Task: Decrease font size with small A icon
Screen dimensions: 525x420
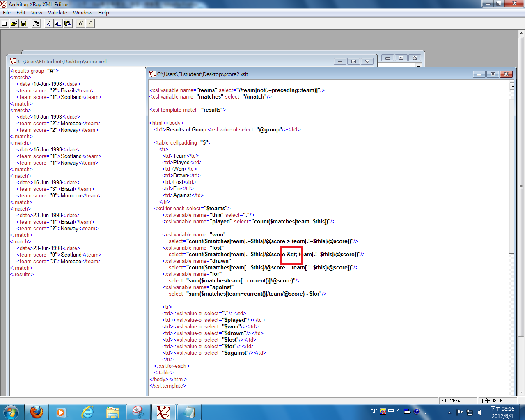Action: pos(90,23)
